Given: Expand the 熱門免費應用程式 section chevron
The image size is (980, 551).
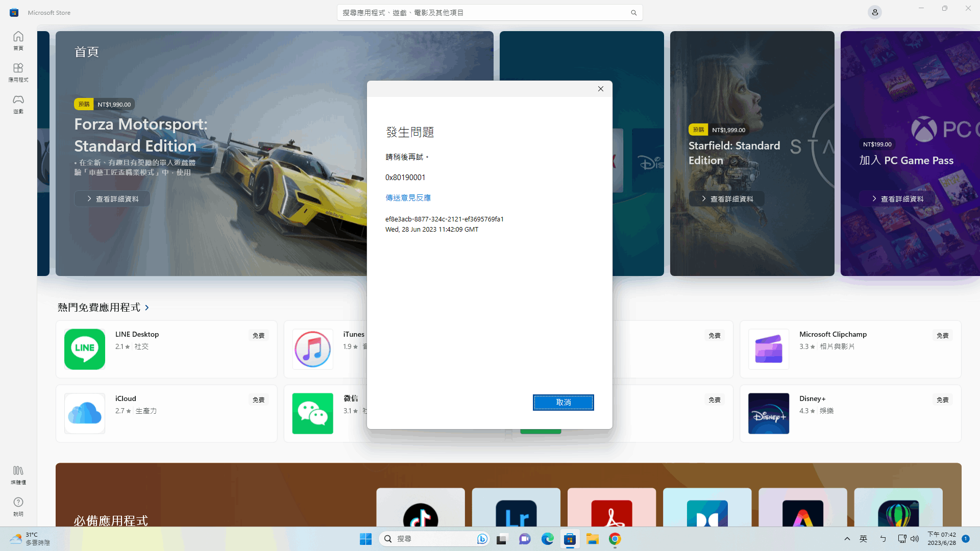Looking at the screenshot, I should coord(147,308).
